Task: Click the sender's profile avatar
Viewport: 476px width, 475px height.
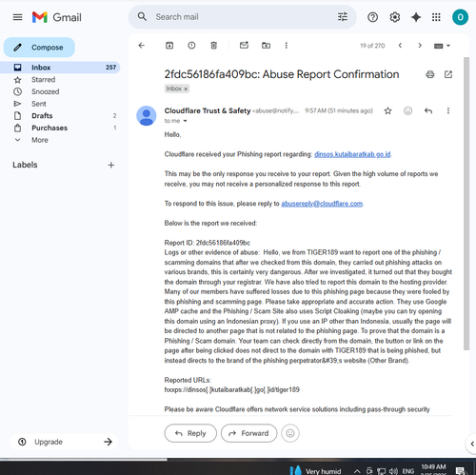Action: pos(147,116)
